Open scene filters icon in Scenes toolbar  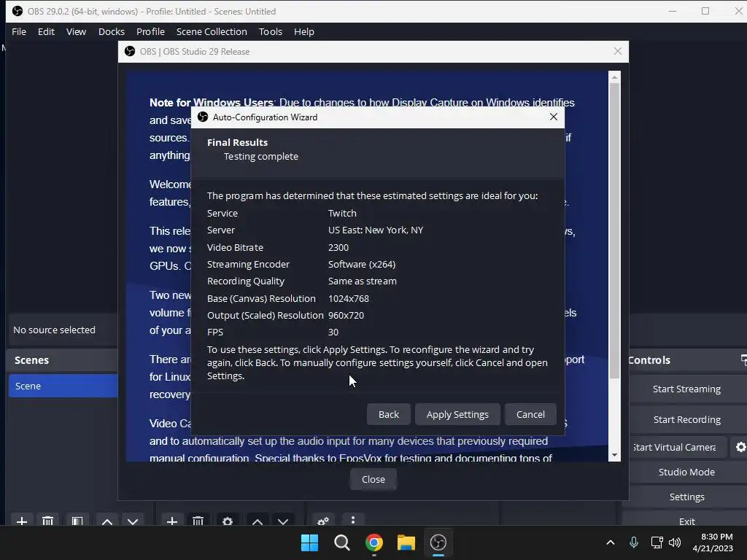77,521
